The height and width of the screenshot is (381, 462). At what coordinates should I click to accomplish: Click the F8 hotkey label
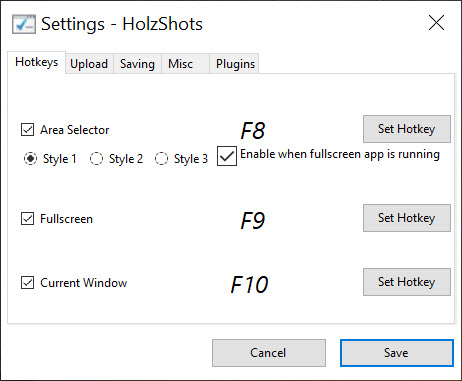253,131
